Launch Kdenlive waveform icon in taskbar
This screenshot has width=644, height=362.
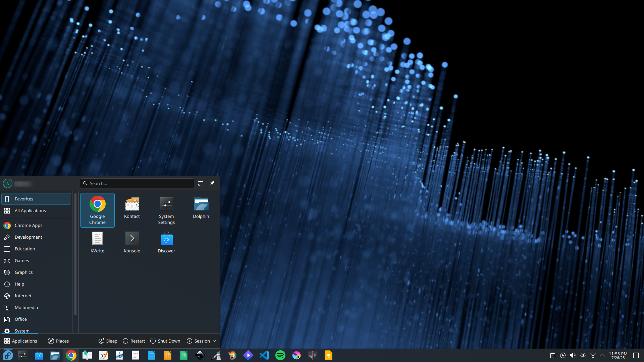pos(313,355)
